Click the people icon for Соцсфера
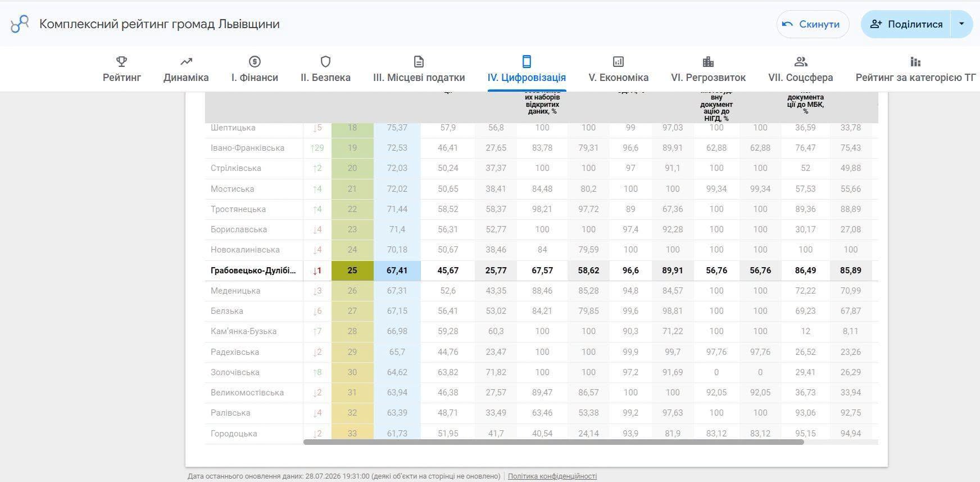 click(x=801, y=61)
